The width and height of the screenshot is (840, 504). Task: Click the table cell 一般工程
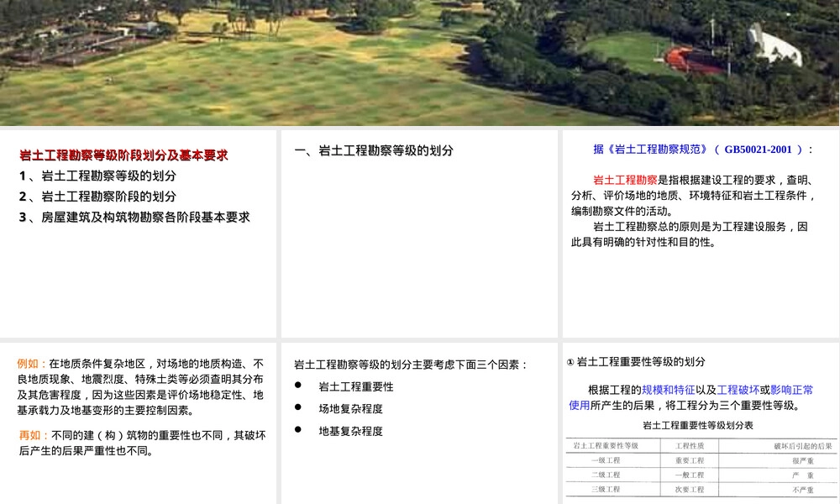[x=690, y=475]
